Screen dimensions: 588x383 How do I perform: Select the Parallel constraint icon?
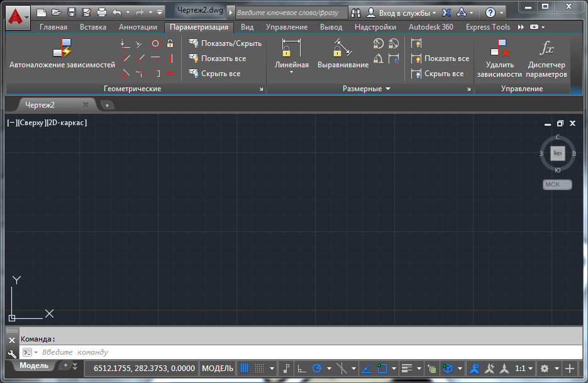coord(125,58)
